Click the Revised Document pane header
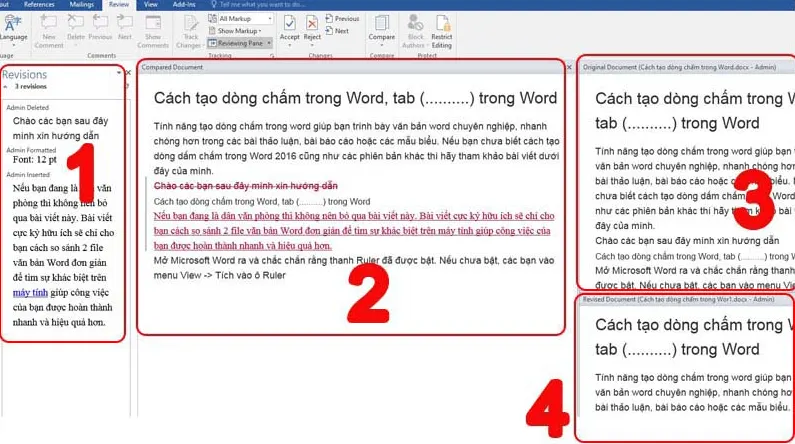 tap(678, 300)
